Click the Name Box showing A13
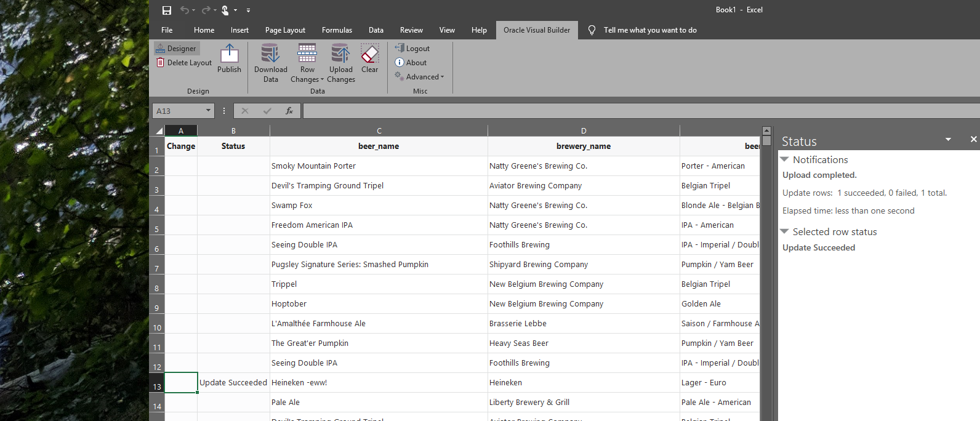Viewport: 980px width, 421px height. [x=179, y=111]
